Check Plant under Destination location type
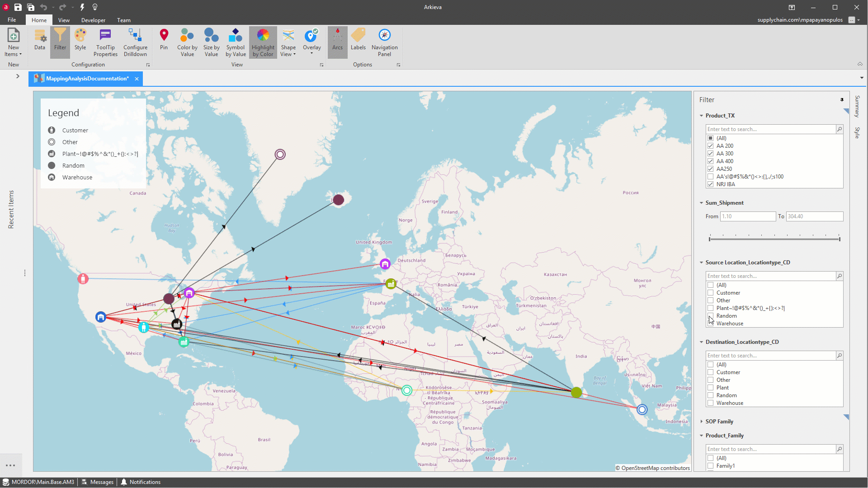Screen dimensions: 868x488 click(711, 388)
